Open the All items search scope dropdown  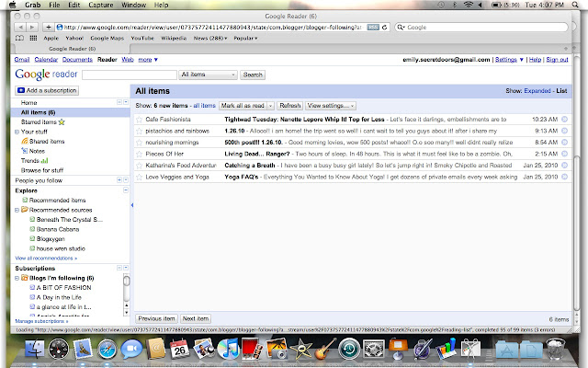click(209, 75)
